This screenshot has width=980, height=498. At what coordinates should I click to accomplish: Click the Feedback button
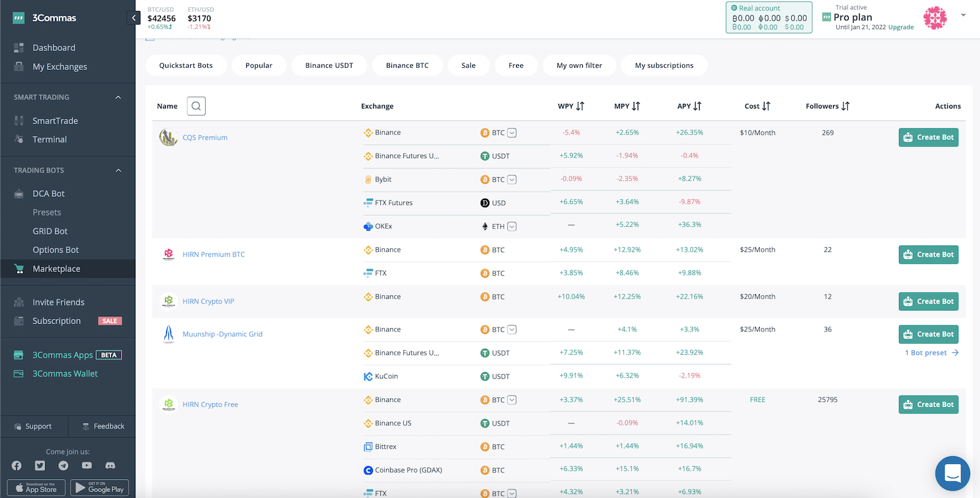click(x=103, y=426)
